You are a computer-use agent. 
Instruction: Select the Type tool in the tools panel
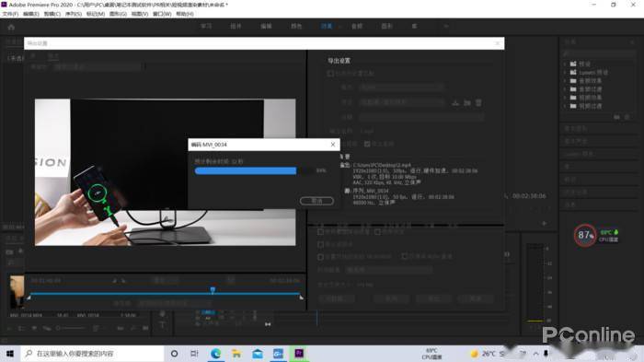[x=162, y=325]
